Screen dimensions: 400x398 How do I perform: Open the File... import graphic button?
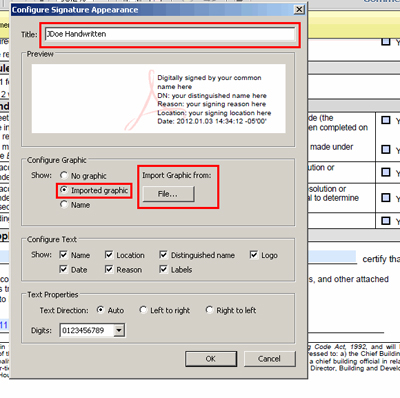[x=168, y=194]
